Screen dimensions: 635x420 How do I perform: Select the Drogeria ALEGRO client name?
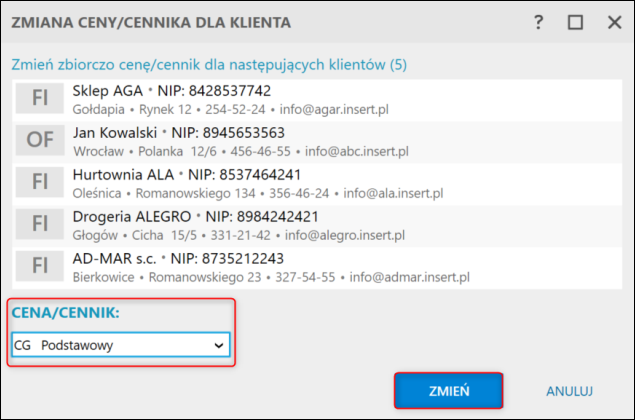click(132, 217)
